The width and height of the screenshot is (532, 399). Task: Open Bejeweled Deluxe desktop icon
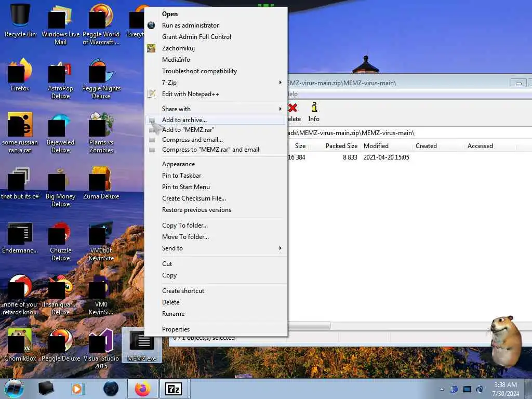(60, 132)
